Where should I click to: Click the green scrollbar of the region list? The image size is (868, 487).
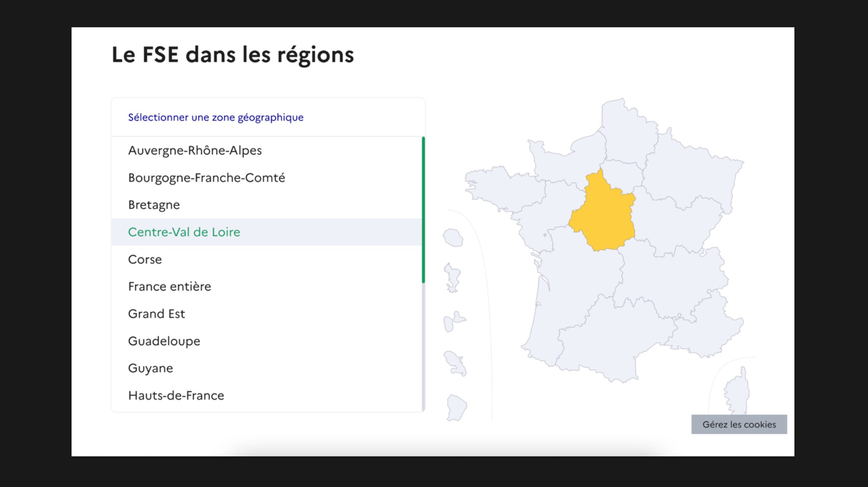[423, 210]
